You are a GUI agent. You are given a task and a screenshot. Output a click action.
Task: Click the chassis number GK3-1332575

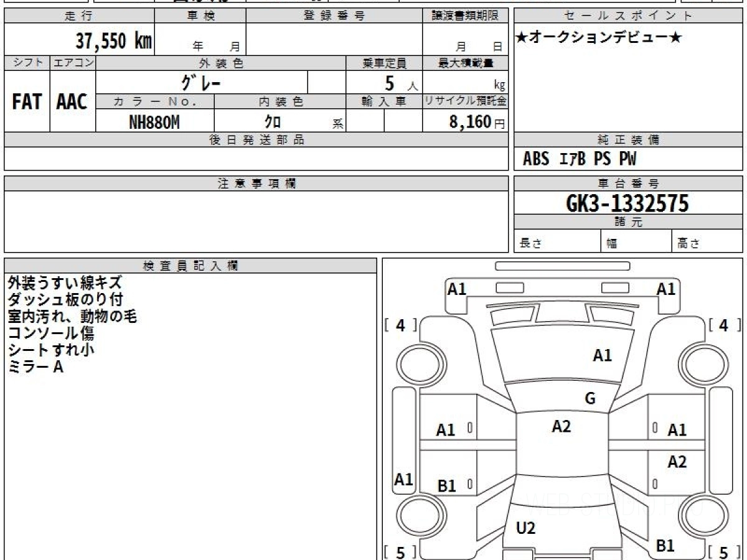[628, 203]
